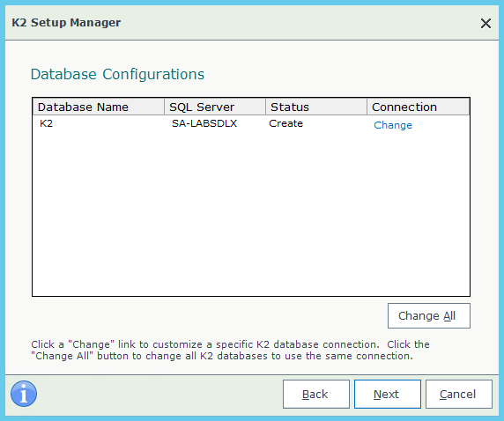Click the Database Configurations heading
The width and height of the screenshot is (504, 421).
click(x=117, y=74)
